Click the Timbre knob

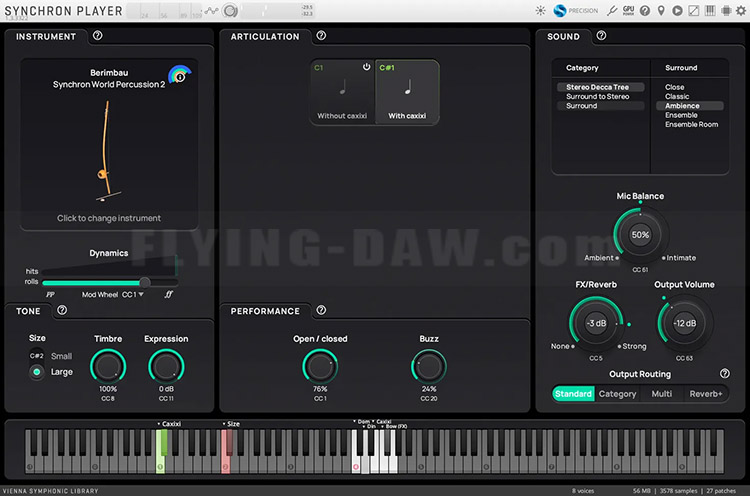click(108, 366)
